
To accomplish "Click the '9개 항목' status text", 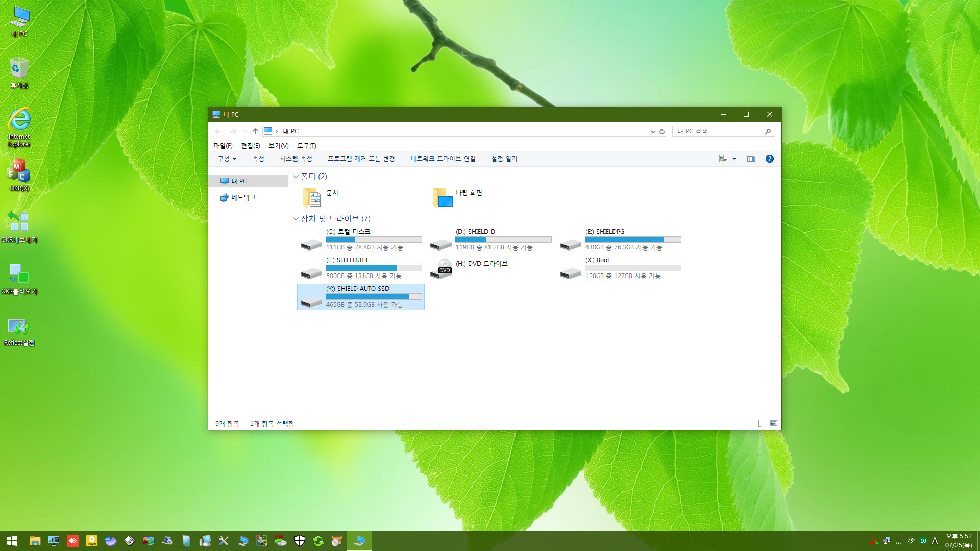I will pyautogui.click(x=227, y=424).
